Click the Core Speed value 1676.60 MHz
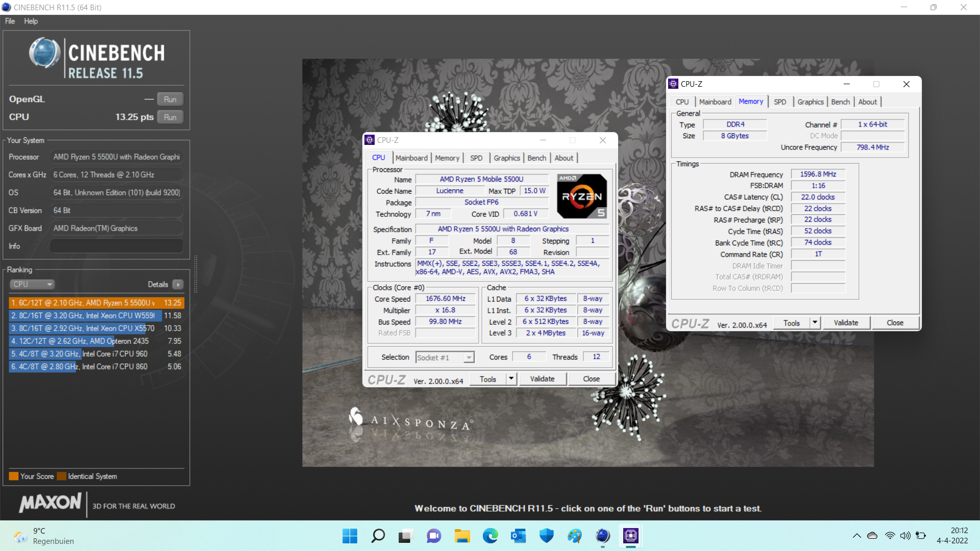The width and height of the screenshot is (980, 551). 445,299
